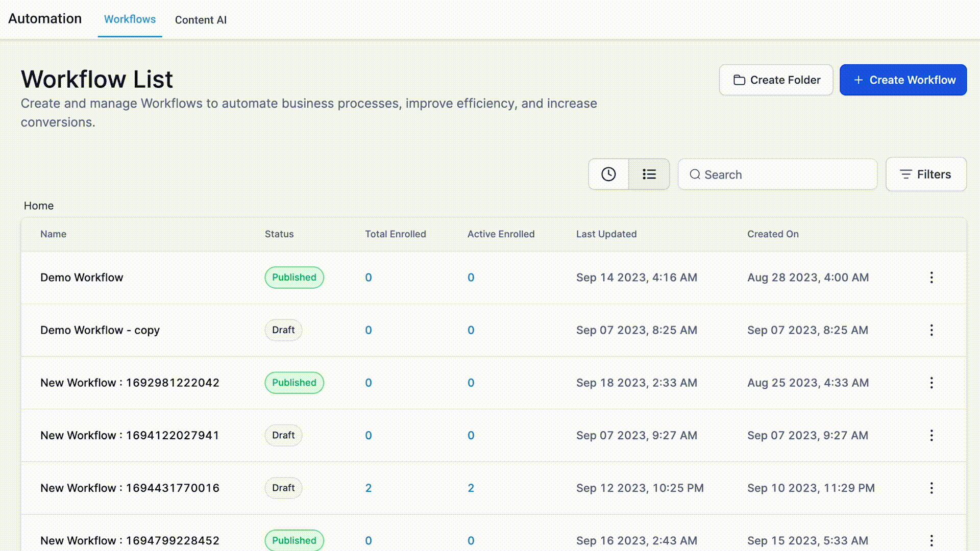Open the Demo Workflow entry
Screen dimensions: 980x551
coord(82,278)
